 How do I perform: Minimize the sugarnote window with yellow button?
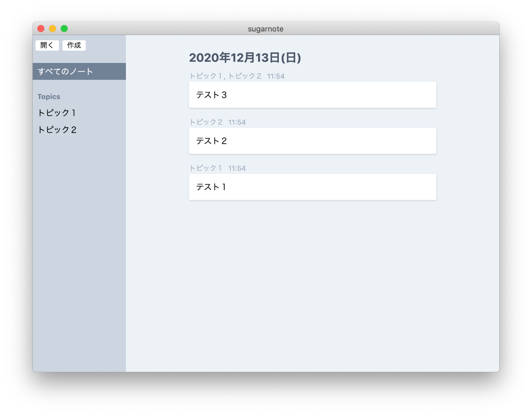[x=52, y=29]
